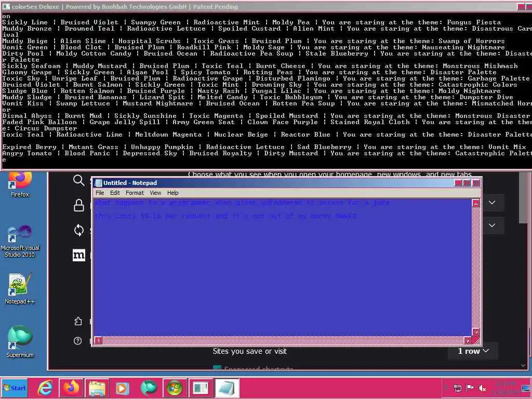The image size is (532, 399).
Task: Click 'Roadkill Pink' in the console output
Action: click(x=204, y=47)
